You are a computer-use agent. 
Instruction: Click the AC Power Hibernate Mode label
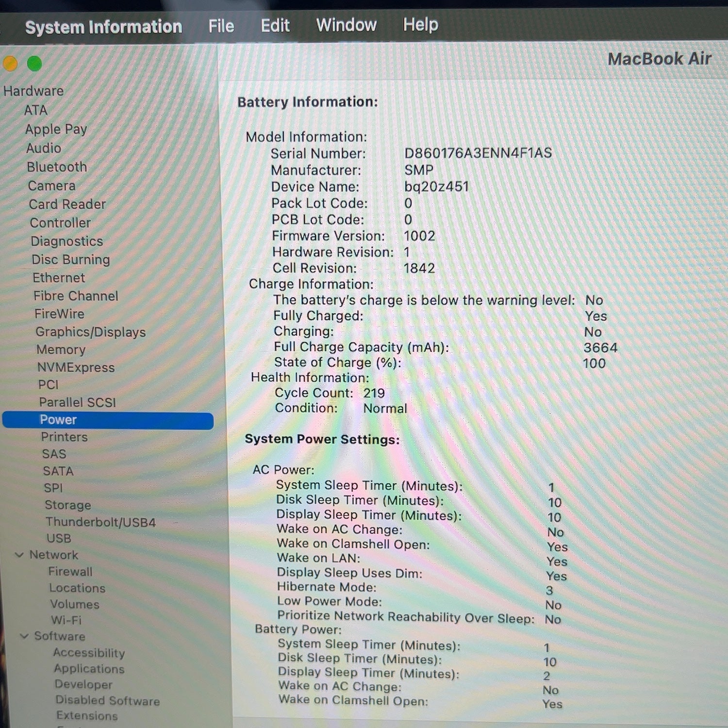327,587
